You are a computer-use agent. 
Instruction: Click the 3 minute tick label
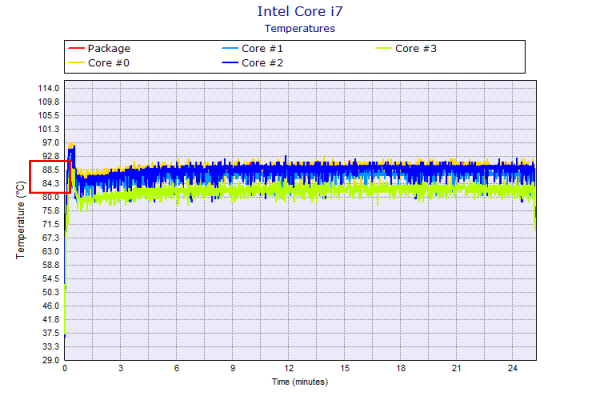(121, 368)
